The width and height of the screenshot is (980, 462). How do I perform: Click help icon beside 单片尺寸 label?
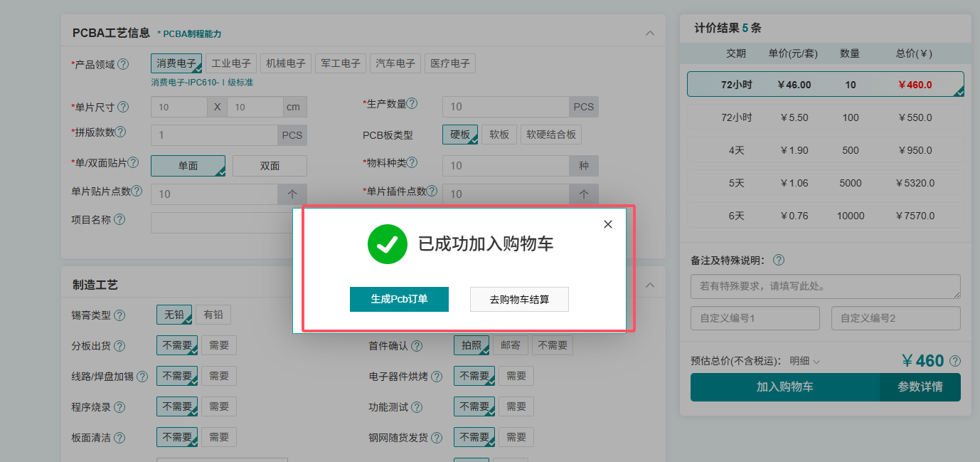pos(123,107)
